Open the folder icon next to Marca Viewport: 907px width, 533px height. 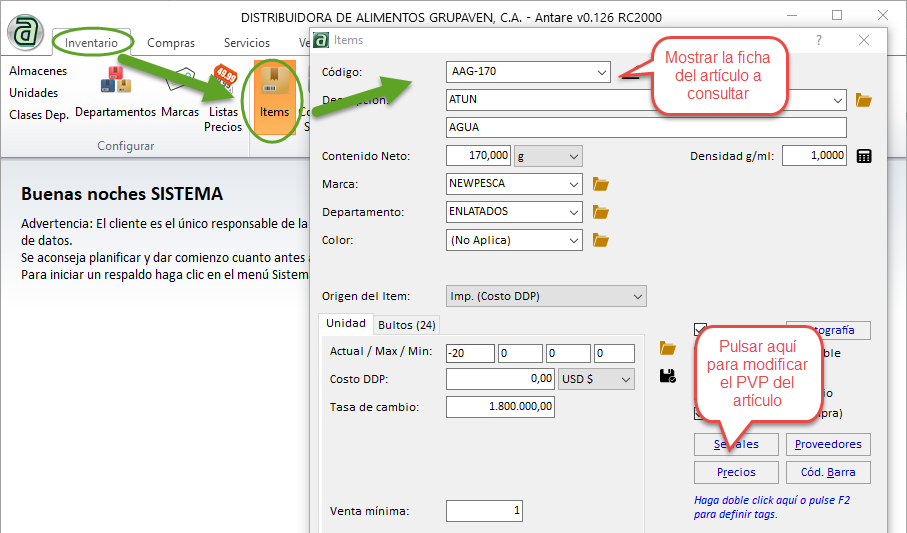(601, 184)
